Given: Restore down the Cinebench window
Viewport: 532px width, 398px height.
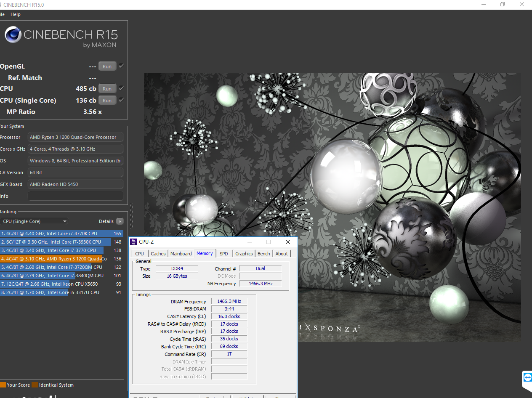Looking at the screenshot, I should (x=503, y=5).
